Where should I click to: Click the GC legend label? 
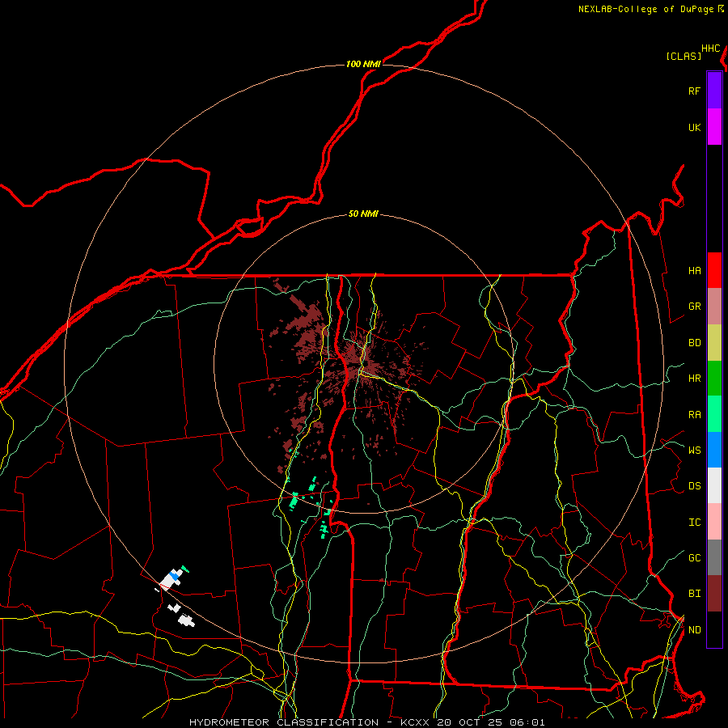click(x=694, y=557)
